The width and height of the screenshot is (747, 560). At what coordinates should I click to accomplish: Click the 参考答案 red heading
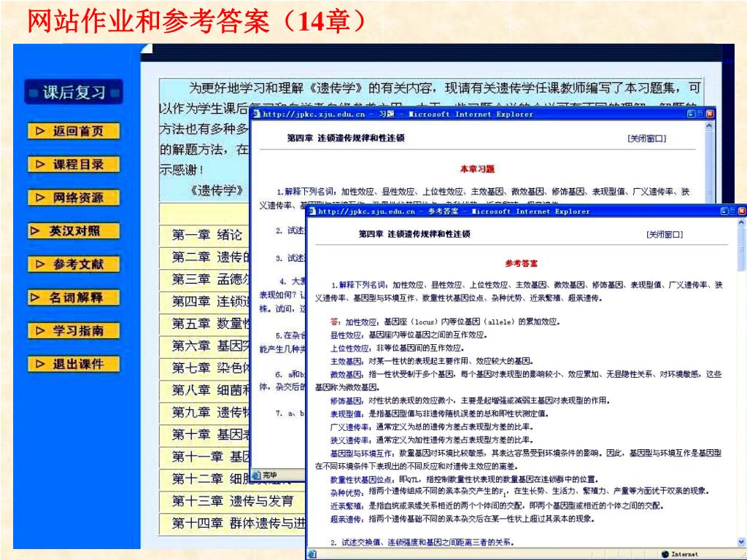(521, 263)
